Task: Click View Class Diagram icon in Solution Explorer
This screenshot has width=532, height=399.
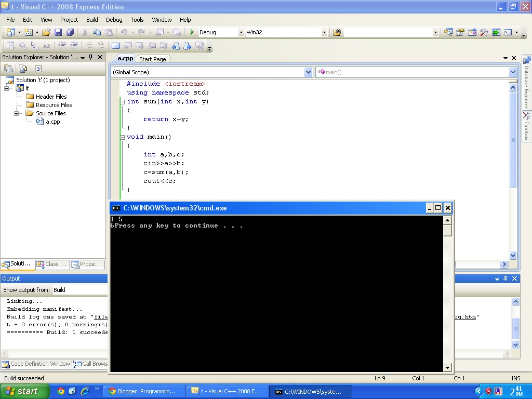Action: tap(38, 69)
